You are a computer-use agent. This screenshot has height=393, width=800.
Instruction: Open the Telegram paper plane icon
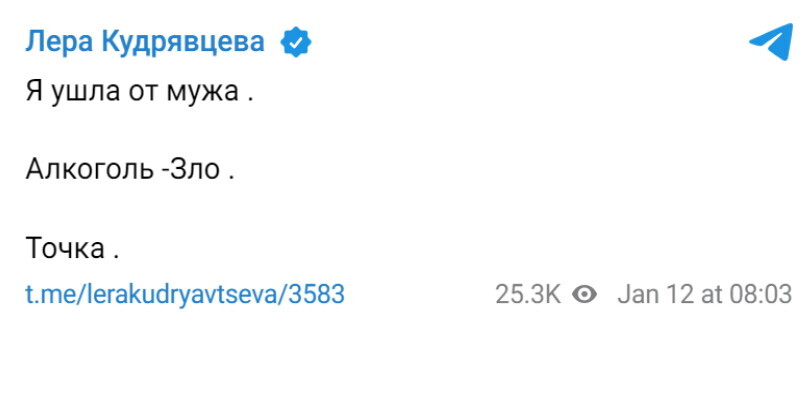772,42
